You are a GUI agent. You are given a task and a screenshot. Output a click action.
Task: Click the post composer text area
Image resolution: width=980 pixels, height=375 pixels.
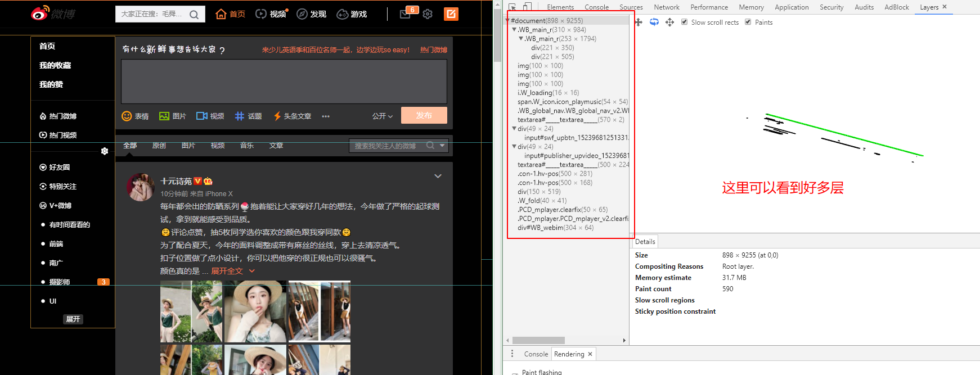tap(284, 82)
